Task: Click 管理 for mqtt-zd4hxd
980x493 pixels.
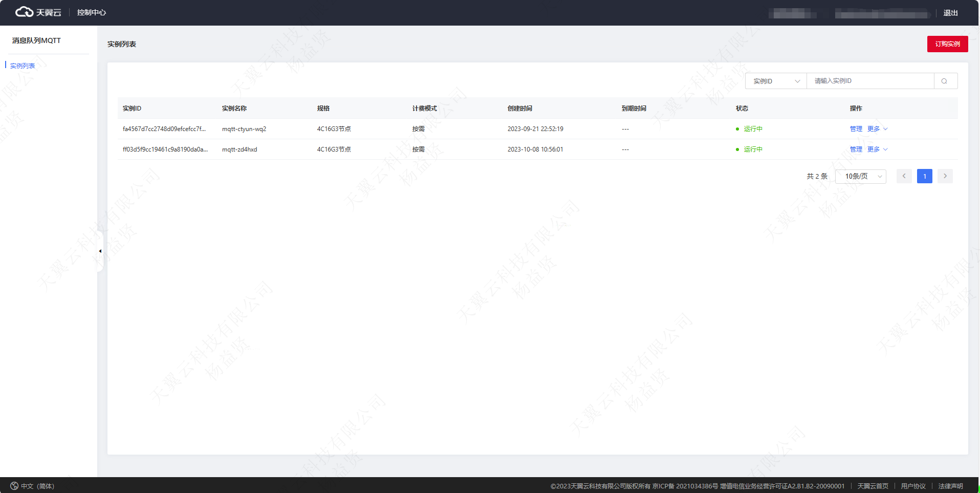Action: pos(856,149)
